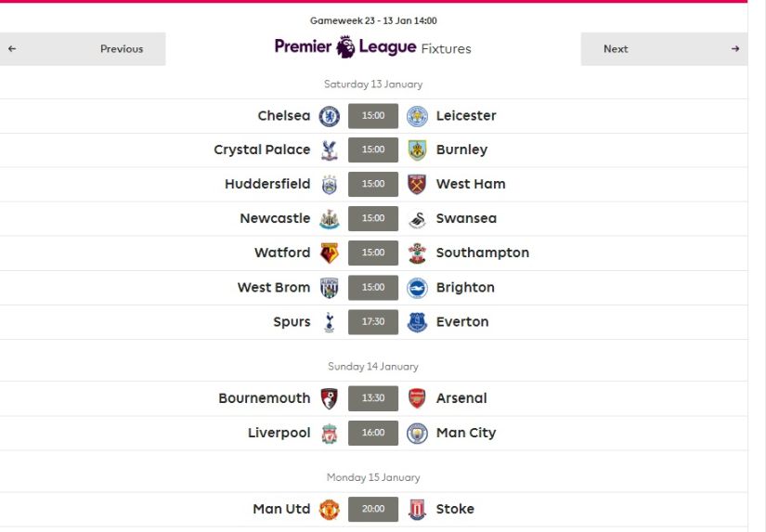Click the Southampton team name
The image size is (766, 532).
pyautogui.click(x=483, y=253)
